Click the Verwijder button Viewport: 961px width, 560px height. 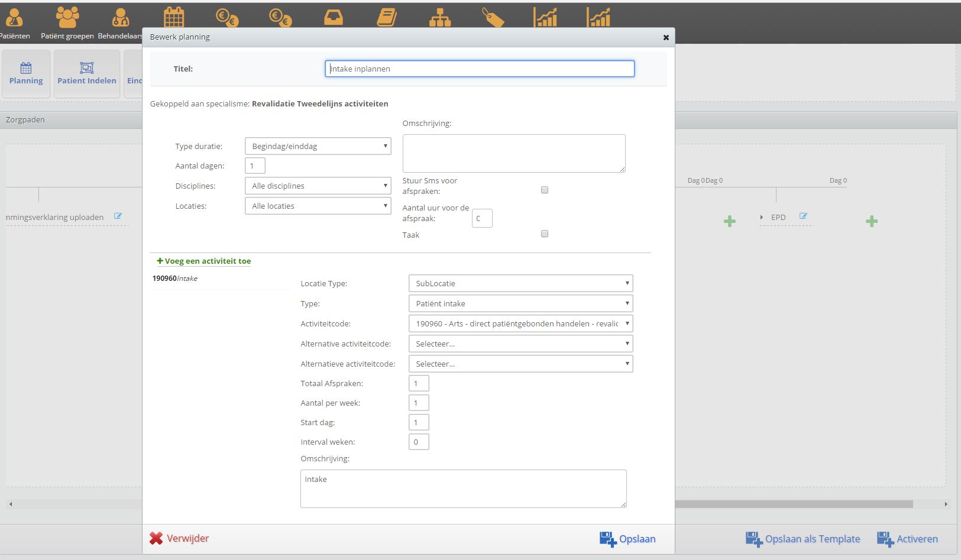tap(179, 538)
